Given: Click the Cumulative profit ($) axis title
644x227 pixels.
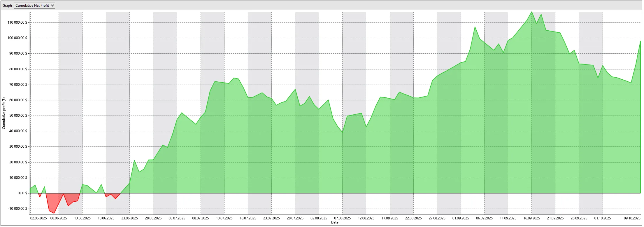Looking at the screenshot, I should (4, 113).
